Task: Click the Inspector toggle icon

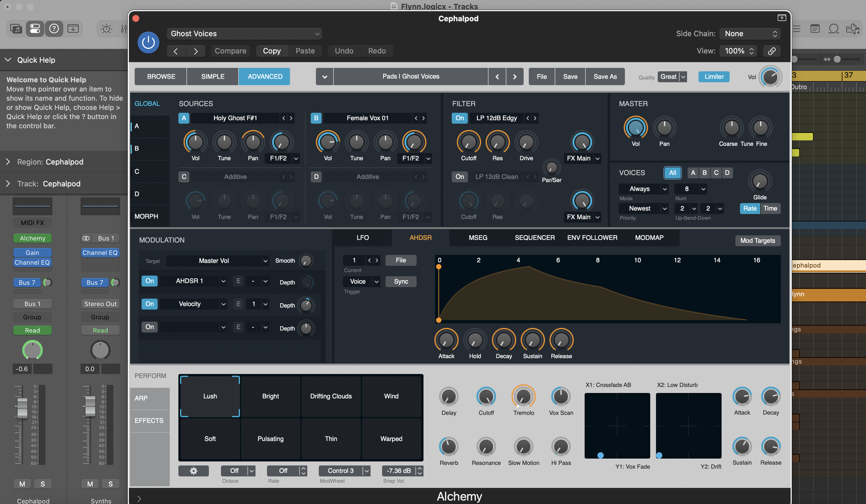Action: 35,28
